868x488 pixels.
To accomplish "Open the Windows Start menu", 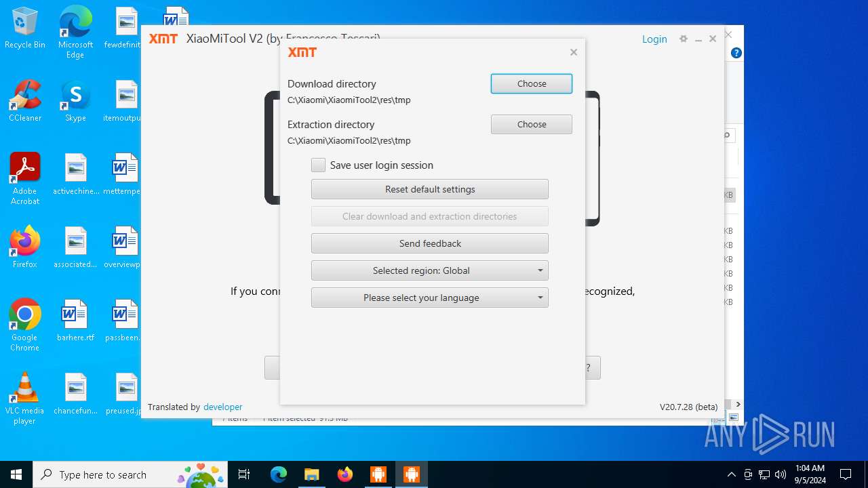I will (16, 474).
